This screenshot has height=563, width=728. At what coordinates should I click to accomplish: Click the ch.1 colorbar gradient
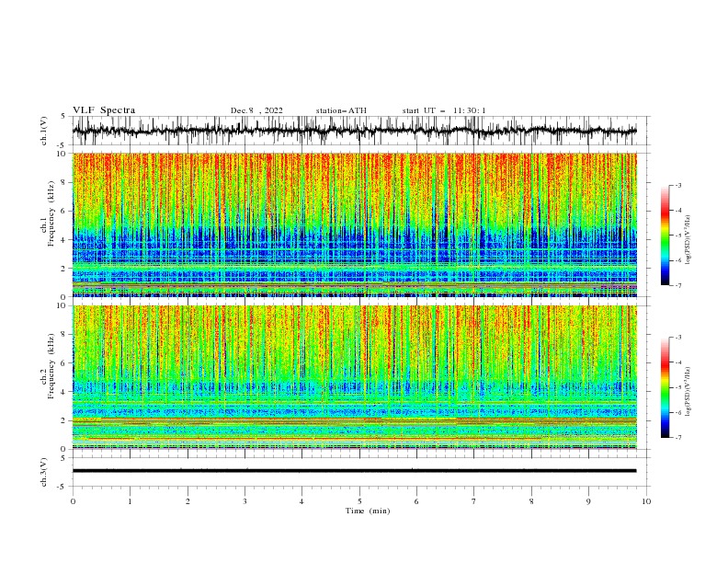[665, 236]
